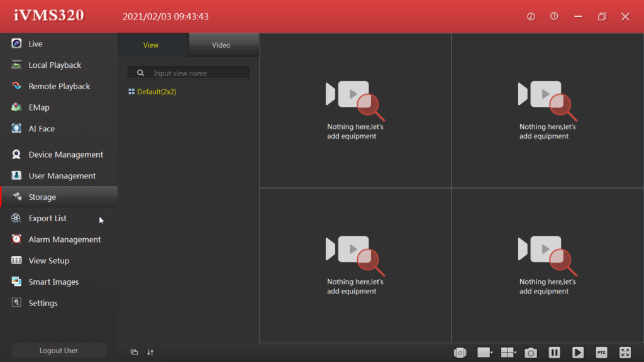Expand the grid split layout dropdown
The height and width of the screenshot is (362, 644).
(x=508, y=353)
